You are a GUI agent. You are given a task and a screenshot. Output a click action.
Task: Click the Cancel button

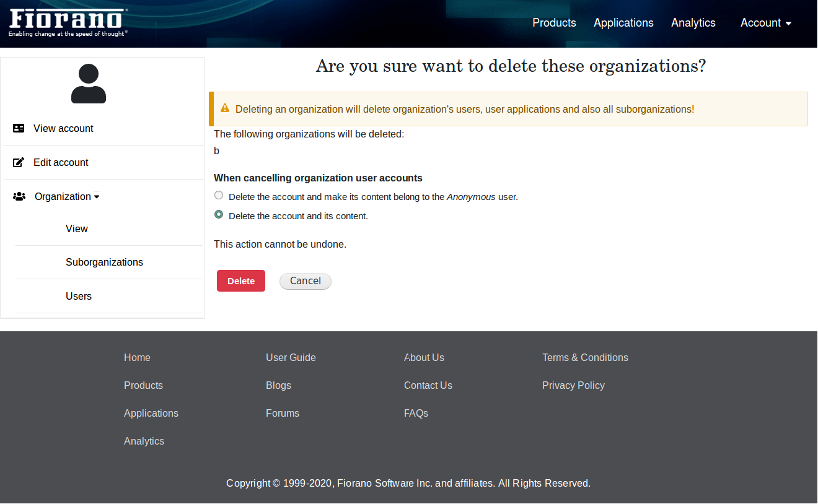coord(306,281)
